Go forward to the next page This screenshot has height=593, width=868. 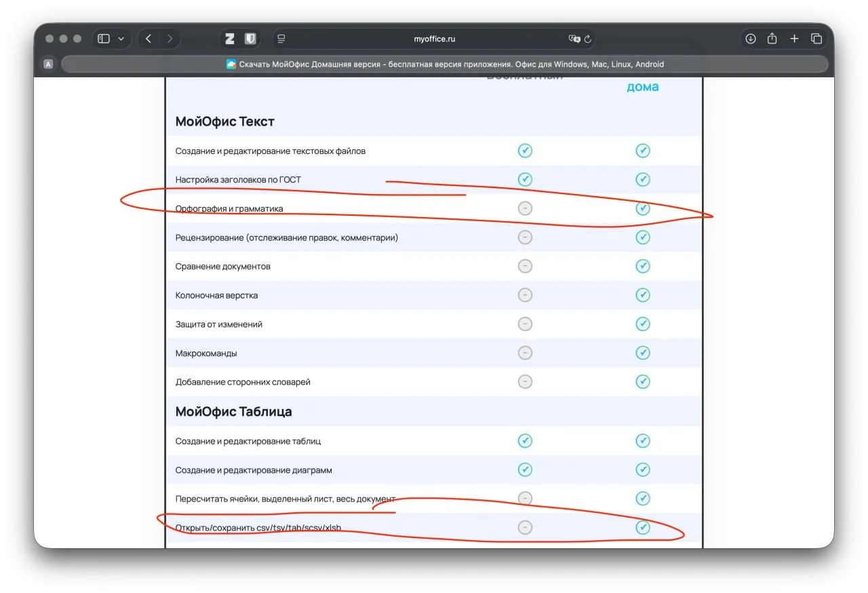tap(170, 39)
